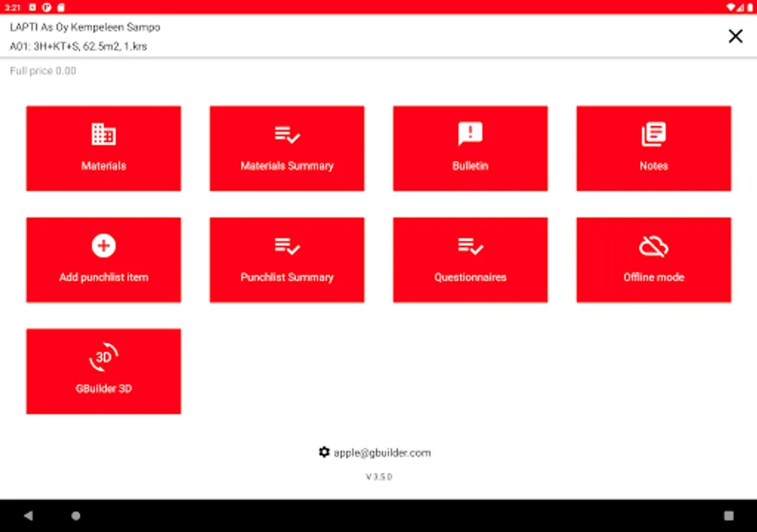Select Add punchlist item tile
Image resolution: width=757 pixels, height=532 pixels.
tap(103, 260)
